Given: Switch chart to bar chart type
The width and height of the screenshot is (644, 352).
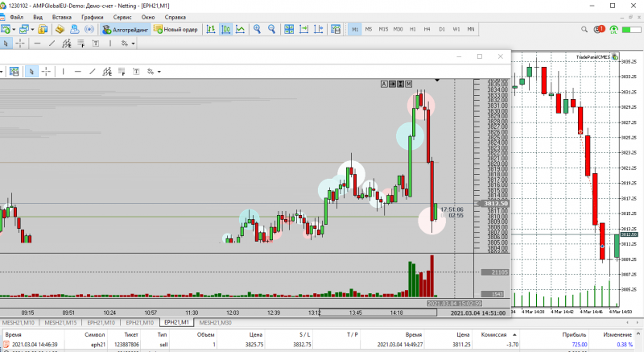Looking at the screenshot, I should (x=211, y=29).
